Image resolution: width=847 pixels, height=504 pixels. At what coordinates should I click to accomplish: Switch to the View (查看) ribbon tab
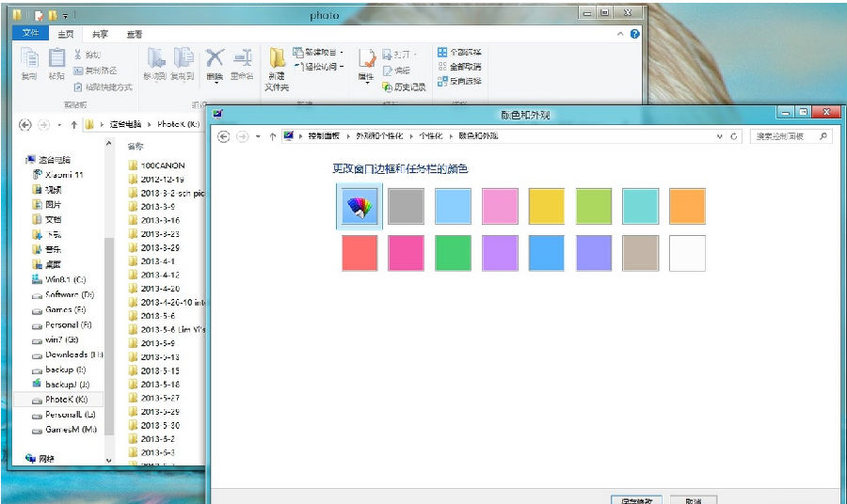pos(135,34)
